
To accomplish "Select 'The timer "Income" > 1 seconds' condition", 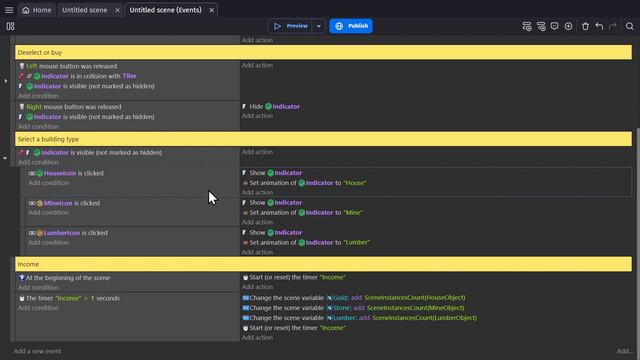I will [x=69, y=298].
